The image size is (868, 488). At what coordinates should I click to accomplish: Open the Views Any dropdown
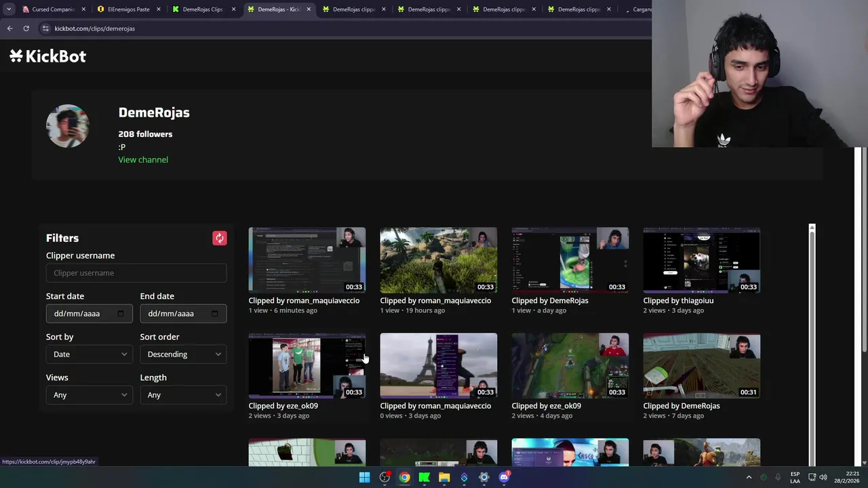89,395
